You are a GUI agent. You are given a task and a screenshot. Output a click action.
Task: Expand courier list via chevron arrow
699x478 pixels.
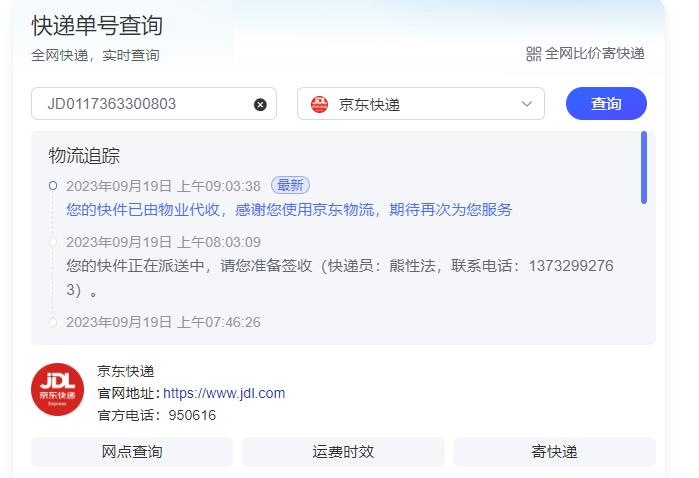click(x=526, y=104)
